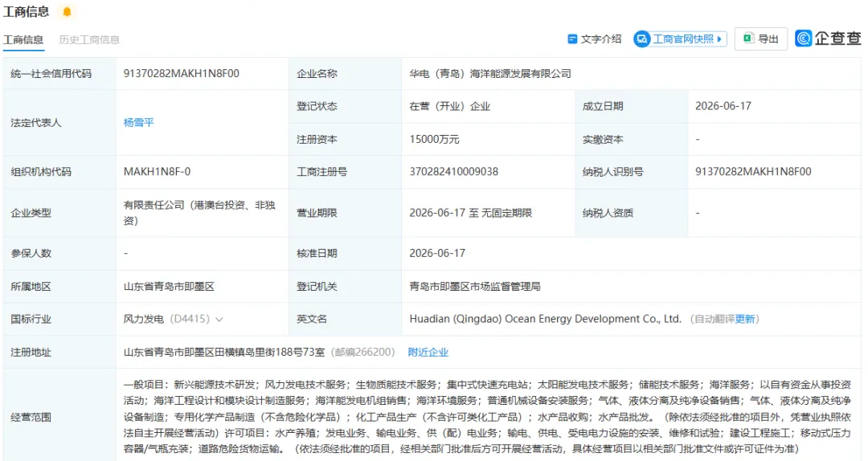Click the orange notification bell icon
Image resolution: width=868 pixels, height=461 pixels.
click(x=67, y=11)
